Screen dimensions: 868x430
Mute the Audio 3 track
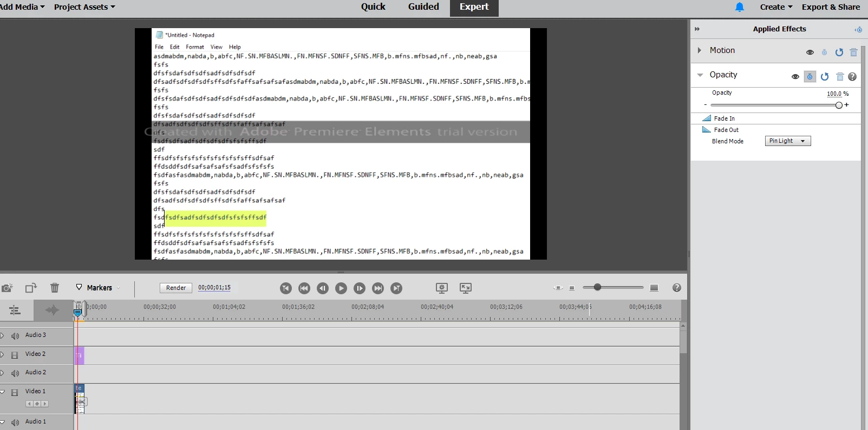click(15, 336)
